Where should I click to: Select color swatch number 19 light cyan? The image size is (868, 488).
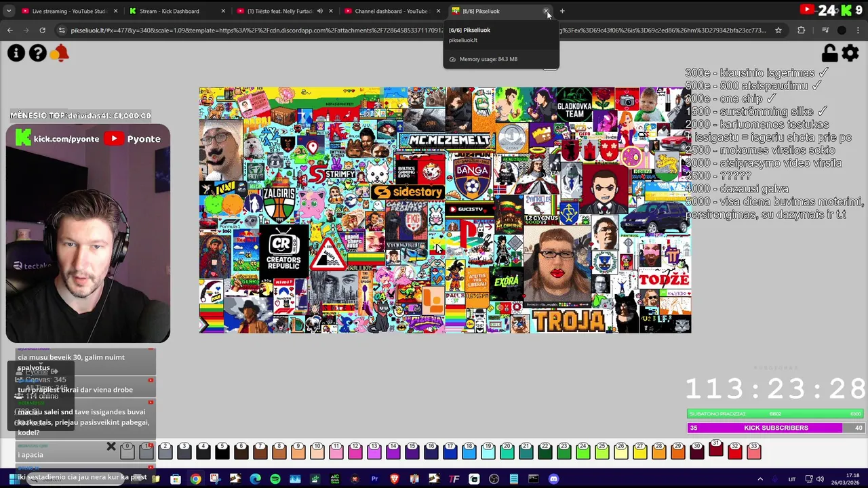488,451
